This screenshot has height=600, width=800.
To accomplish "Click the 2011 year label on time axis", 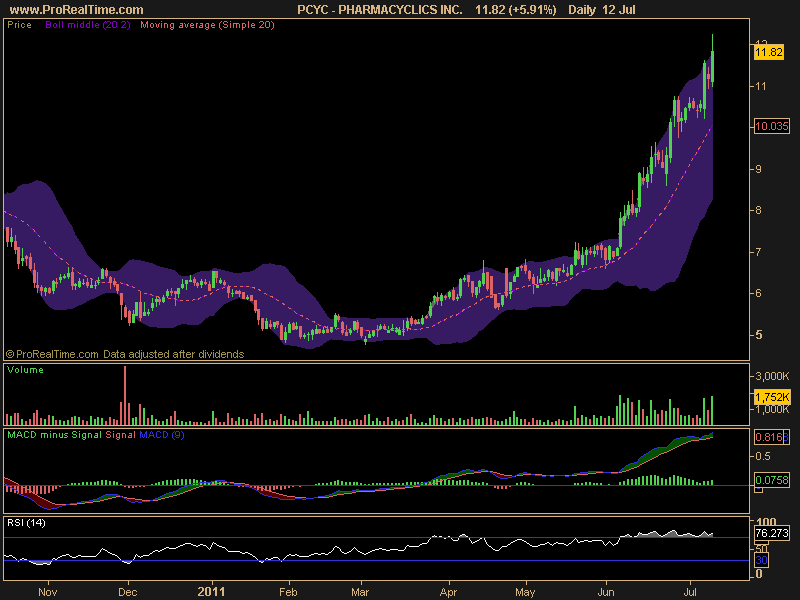I will pyautogui.click(x=211, y=592).
